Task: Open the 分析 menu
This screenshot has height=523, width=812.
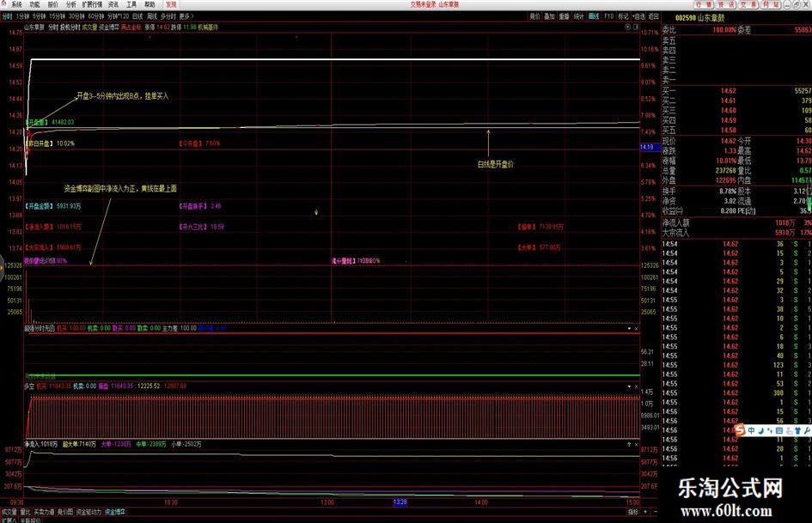Action: pyautogui.click(x=71, y=4)
